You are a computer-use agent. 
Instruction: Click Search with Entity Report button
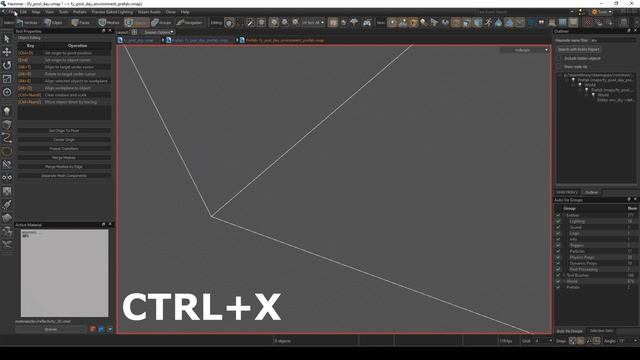coord(578,49)
